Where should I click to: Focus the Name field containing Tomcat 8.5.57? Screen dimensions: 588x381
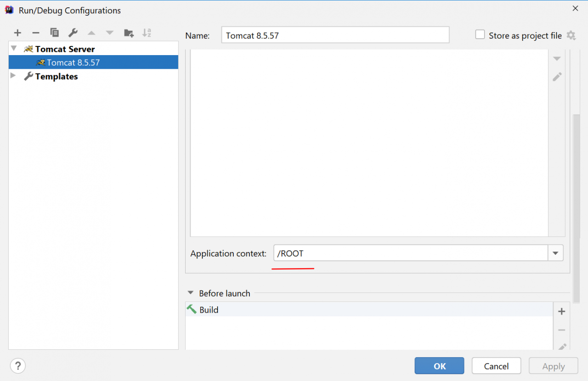pos(335,35)
